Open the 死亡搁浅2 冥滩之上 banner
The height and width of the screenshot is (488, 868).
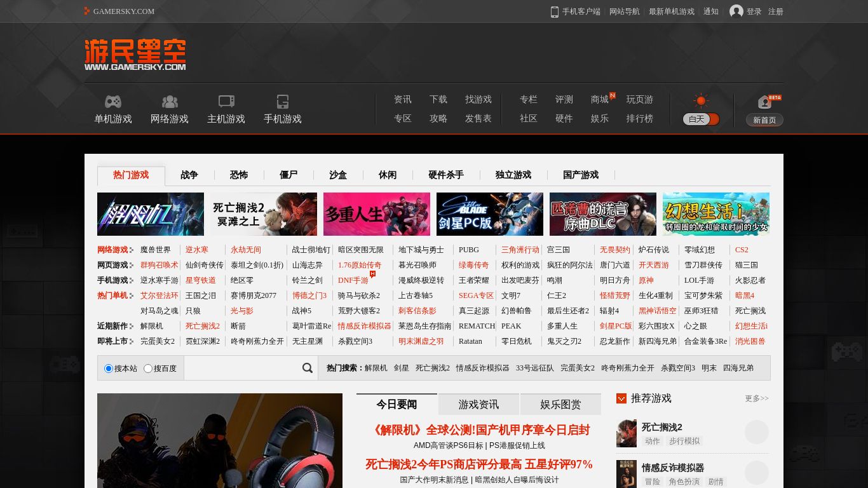click(264, 214)
